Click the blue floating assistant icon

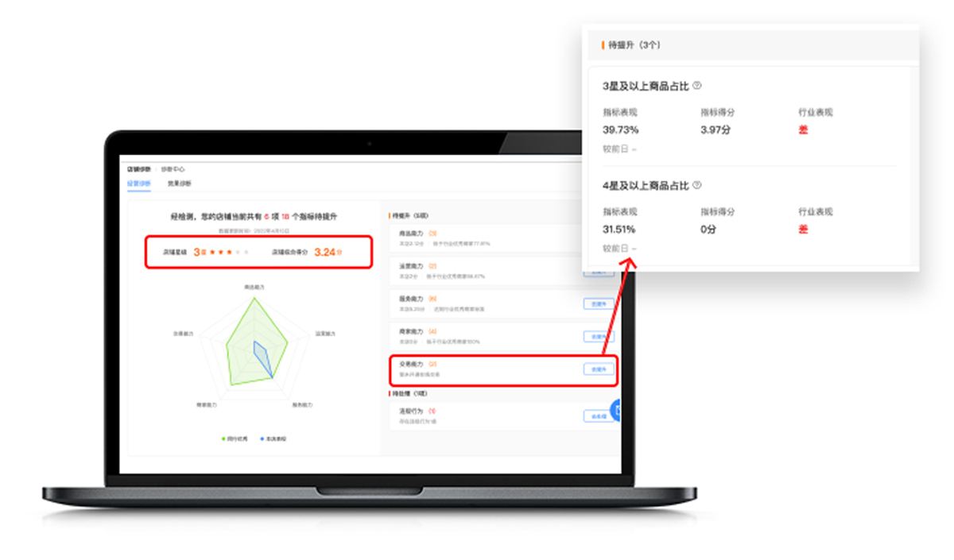[615, 411]
